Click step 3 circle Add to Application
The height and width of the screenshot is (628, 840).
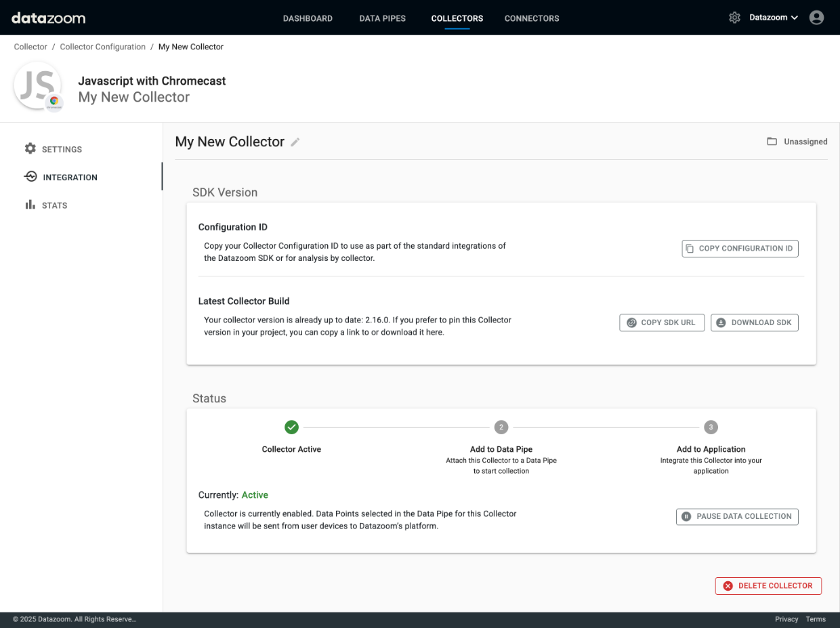coord(711,427)
